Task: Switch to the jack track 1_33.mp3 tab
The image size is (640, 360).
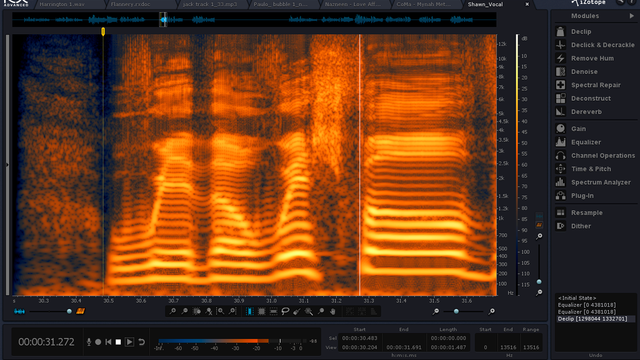Action: point(210,4)
